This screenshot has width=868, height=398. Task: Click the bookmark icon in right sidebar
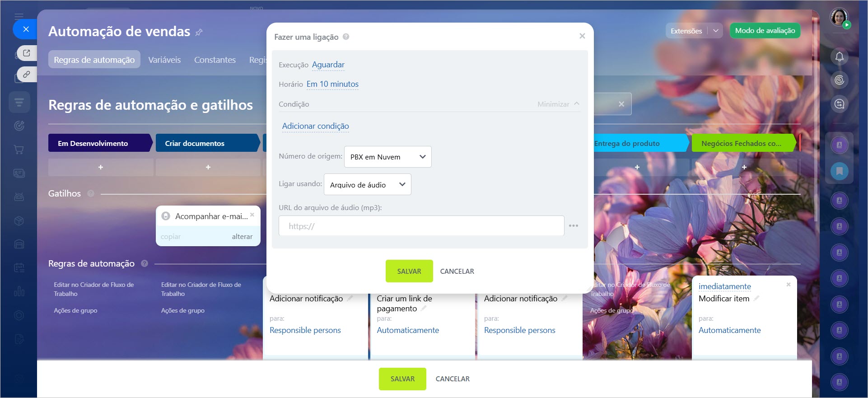click(x=839, y=171)
